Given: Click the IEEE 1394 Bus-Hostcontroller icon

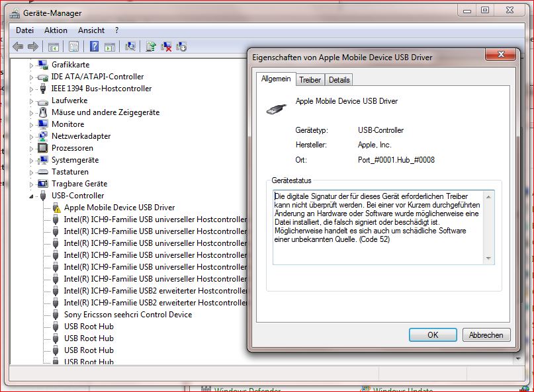Looking at the screenshot, I should pos(43,89).
